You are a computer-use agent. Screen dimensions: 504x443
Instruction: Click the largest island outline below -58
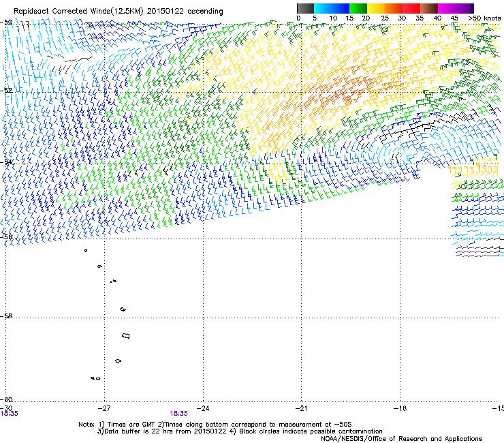[x=126, y=336]
